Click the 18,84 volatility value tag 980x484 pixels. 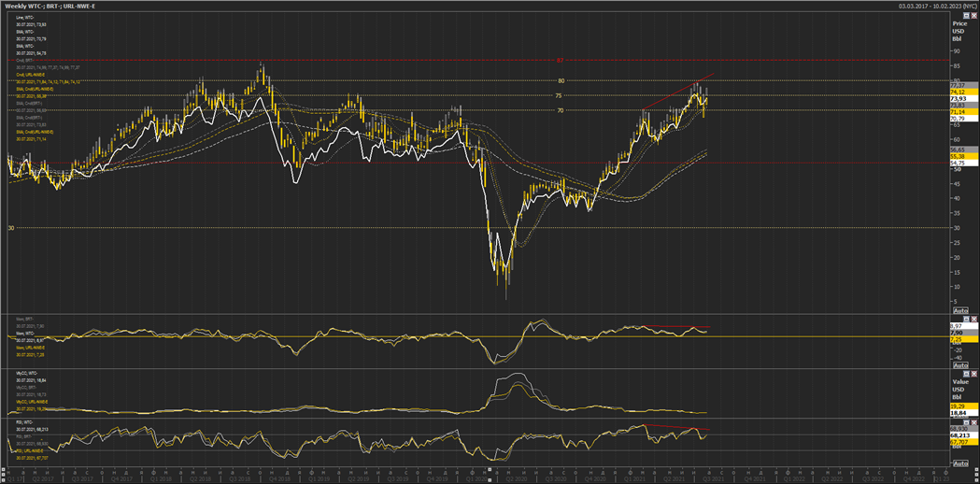coord(964,413)
